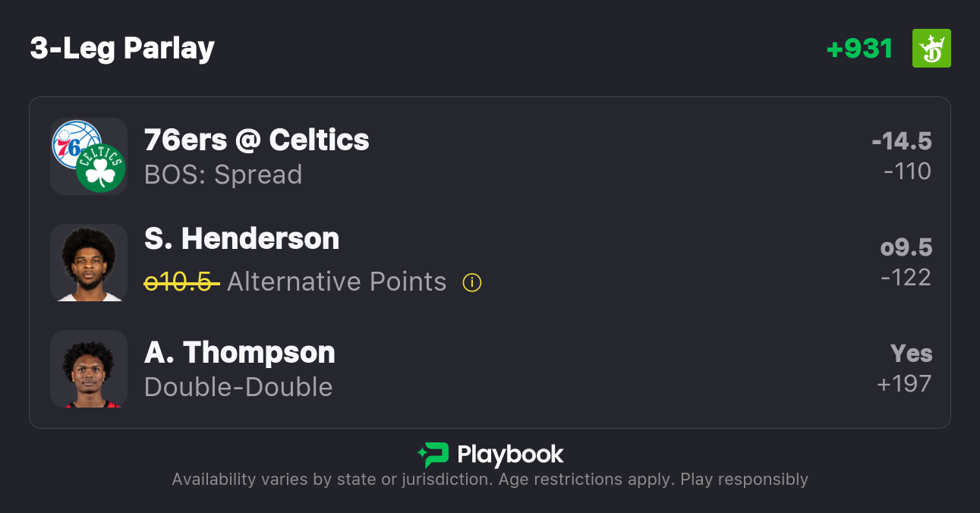
Task: Select the Alternative Points label
Action: 336,282
